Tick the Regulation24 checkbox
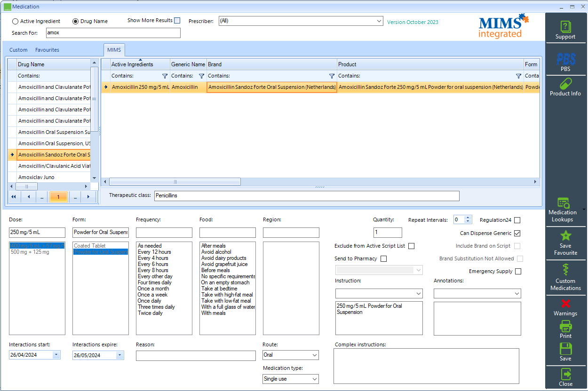The image size is (588, 391). point(517,220)
